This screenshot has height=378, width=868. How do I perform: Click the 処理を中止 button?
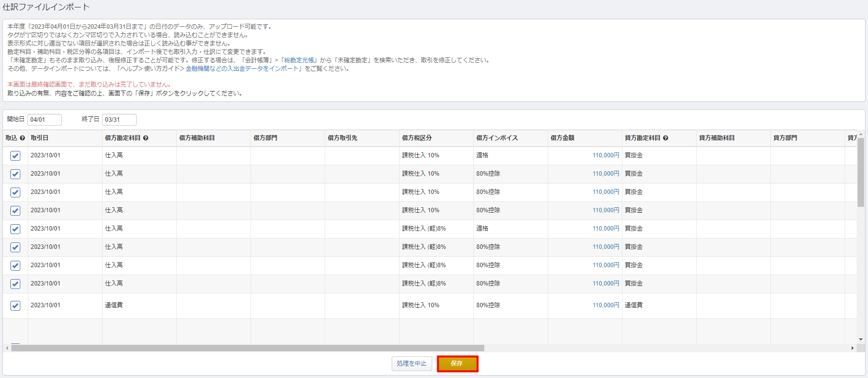tap(411, 364)
